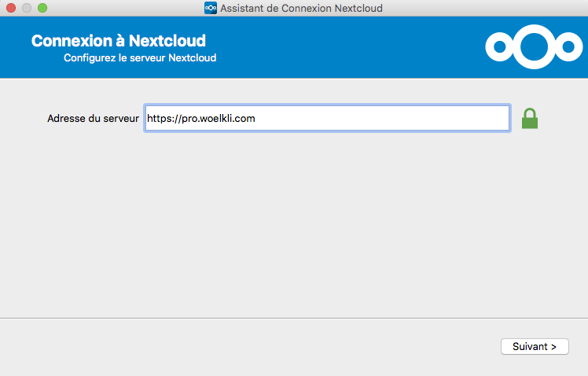
Task: Click the empty gray wizard content area
Action: 294,225
